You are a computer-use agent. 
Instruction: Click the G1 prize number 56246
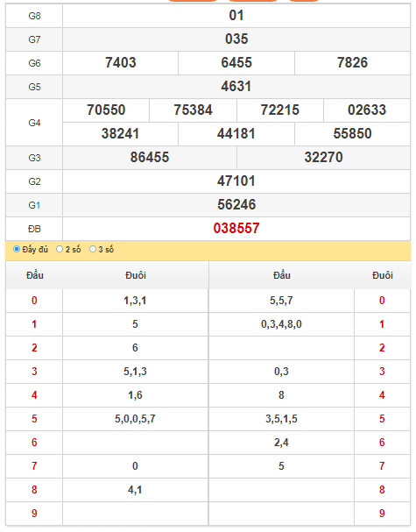pos(236,204)
